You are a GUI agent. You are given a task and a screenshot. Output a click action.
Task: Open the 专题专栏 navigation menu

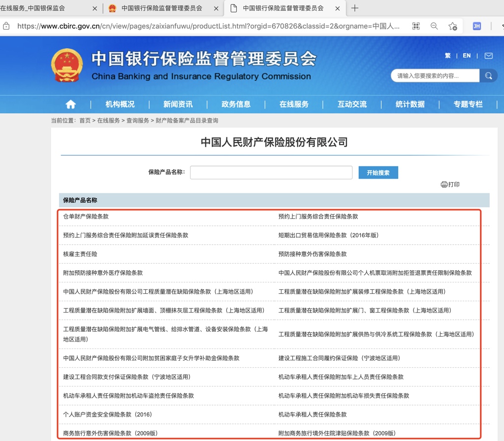click(x=468, y=104)
